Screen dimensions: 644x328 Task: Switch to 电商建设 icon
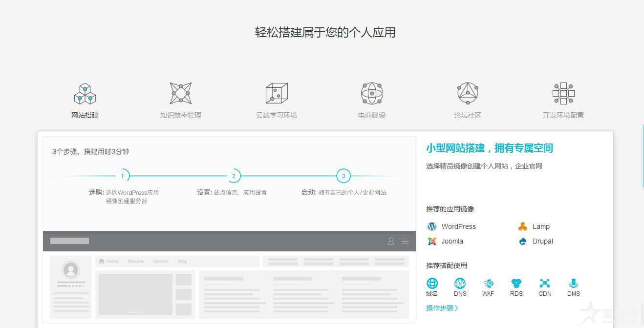pos(372,93)
